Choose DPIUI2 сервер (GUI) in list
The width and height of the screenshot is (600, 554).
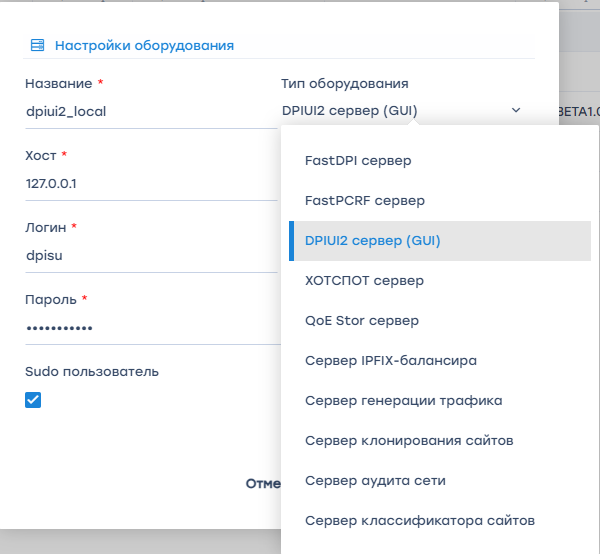pos(372,240)
